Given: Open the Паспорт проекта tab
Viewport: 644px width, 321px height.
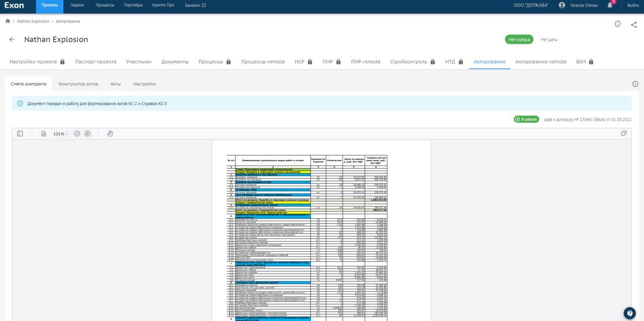Looking at the screenshot, I should (96, 62).
